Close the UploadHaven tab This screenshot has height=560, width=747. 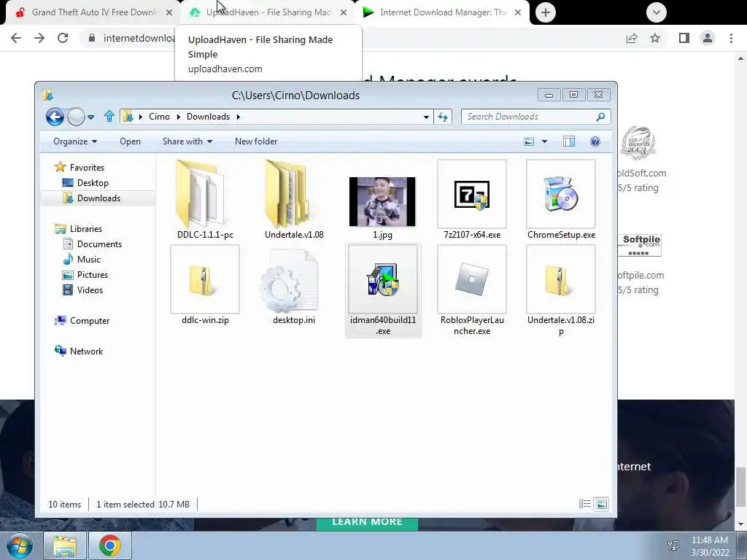click(344, 12)
